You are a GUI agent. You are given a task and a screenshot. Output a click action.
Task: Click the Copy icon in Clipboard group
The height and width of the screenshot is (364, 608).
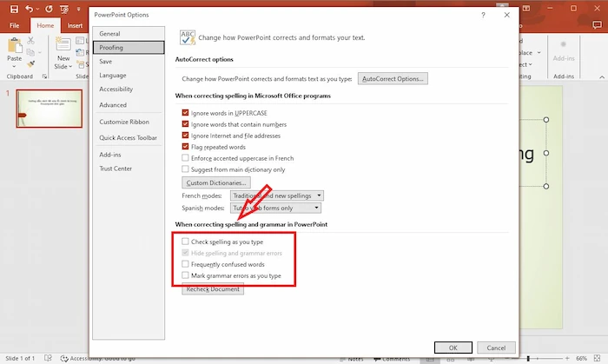[30, 52]
